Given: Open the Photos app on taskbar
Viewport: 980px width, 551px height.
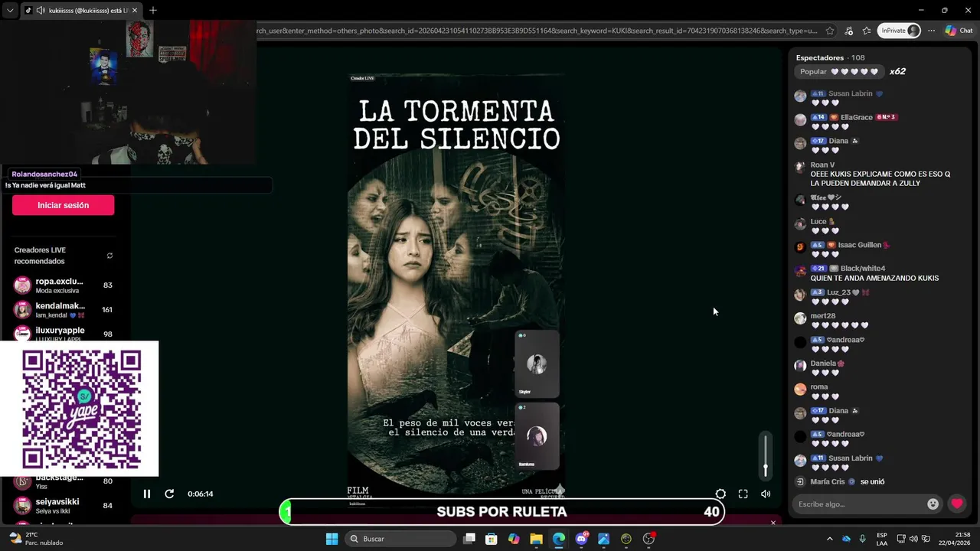Looking at the screenshot, I should coord(604,539).
